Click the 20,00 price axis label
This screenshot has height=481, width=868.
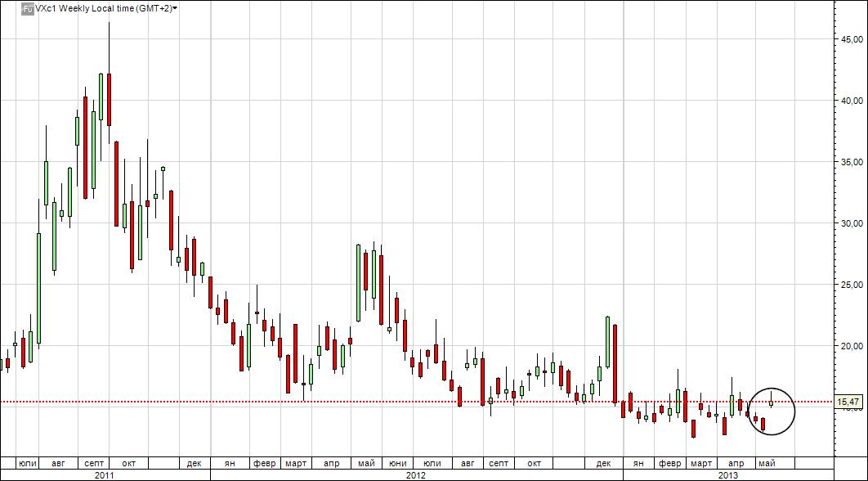[x=852, y=346]
